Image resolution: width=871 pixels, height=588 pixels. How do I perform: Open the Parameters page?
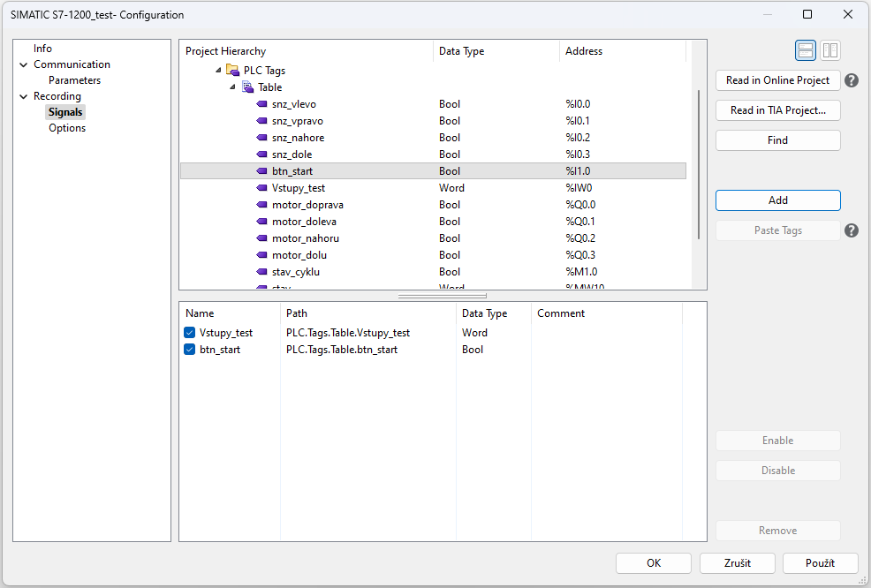point(74,80)
